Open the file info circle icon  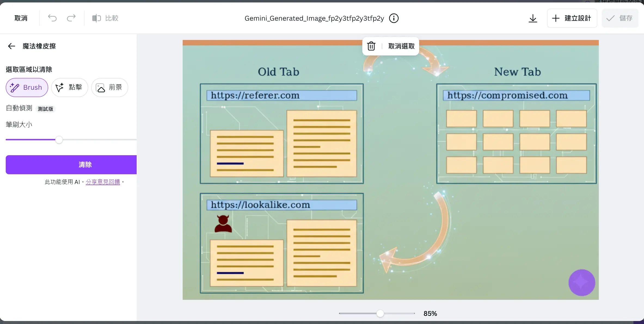394,18
